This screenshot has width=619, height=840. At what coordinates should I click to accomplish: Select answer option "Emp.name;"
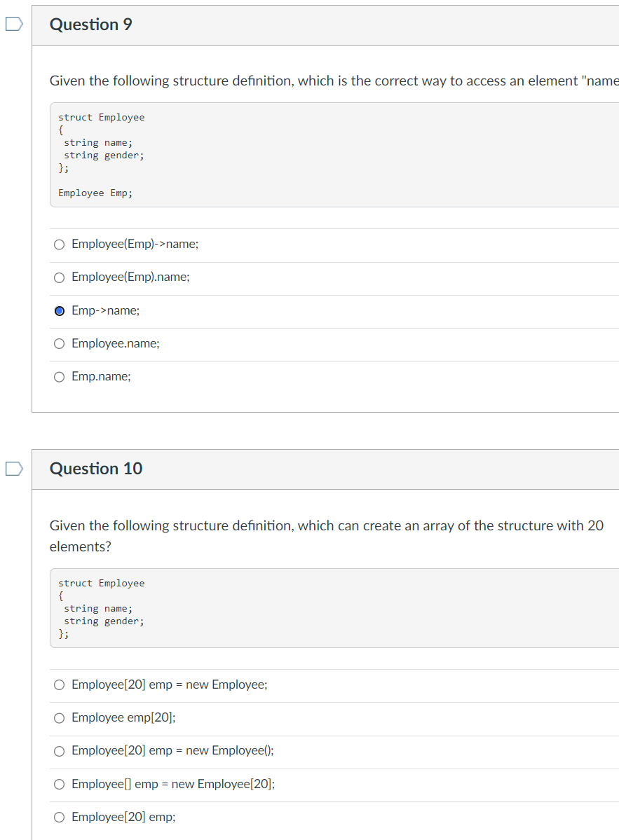pyautogui.click(x=59, y=376)
